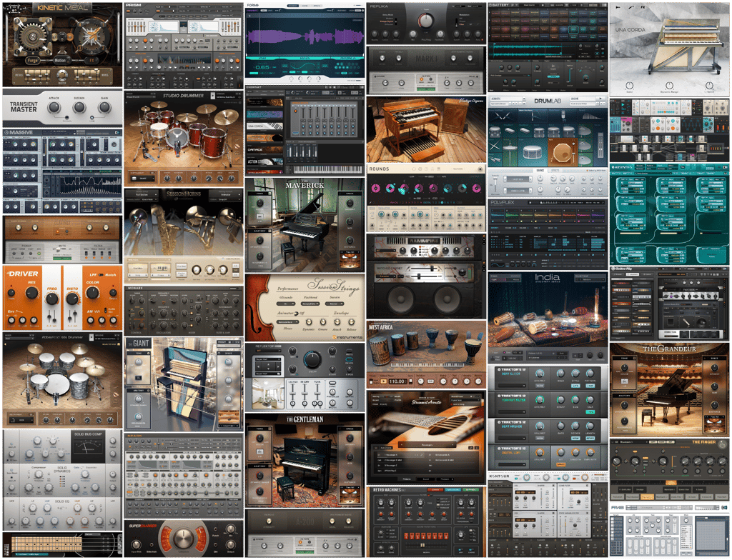This screenshot has width=732, height=560.
Task: Click the Transient Master Gain knob
Action: [x=104, y=108]
